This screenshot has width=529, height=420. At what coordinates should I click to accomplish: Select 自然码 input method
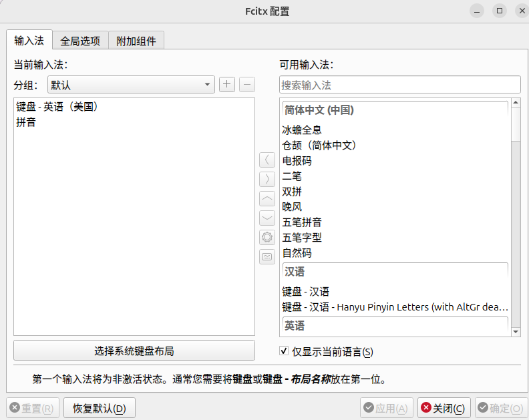click(395, 253)
